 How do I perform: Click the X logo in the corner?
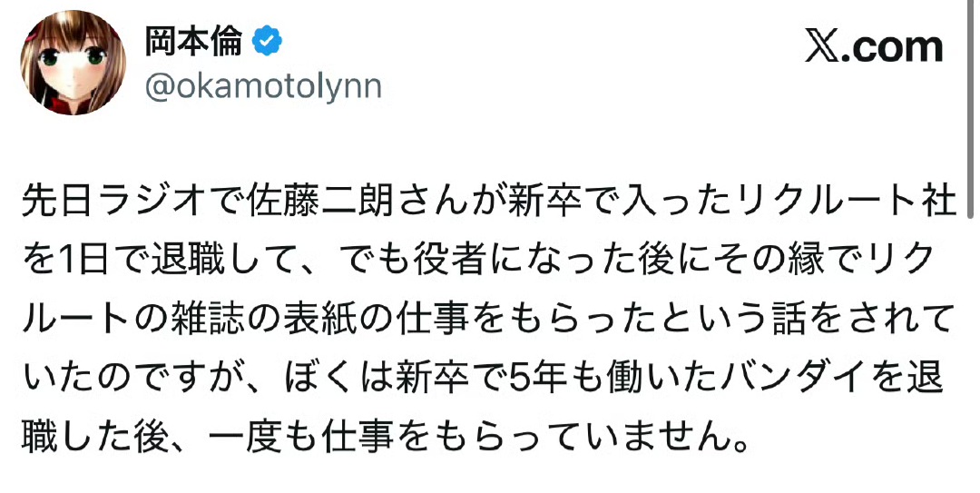pos(824,47)
